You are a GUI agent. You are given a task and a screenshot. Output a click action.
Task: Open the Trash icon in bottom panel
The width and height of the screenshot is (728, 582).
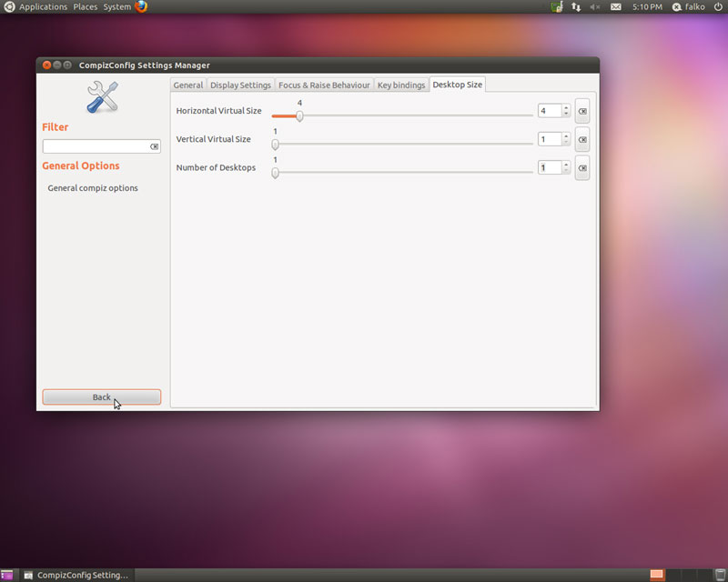click(720, 575)
